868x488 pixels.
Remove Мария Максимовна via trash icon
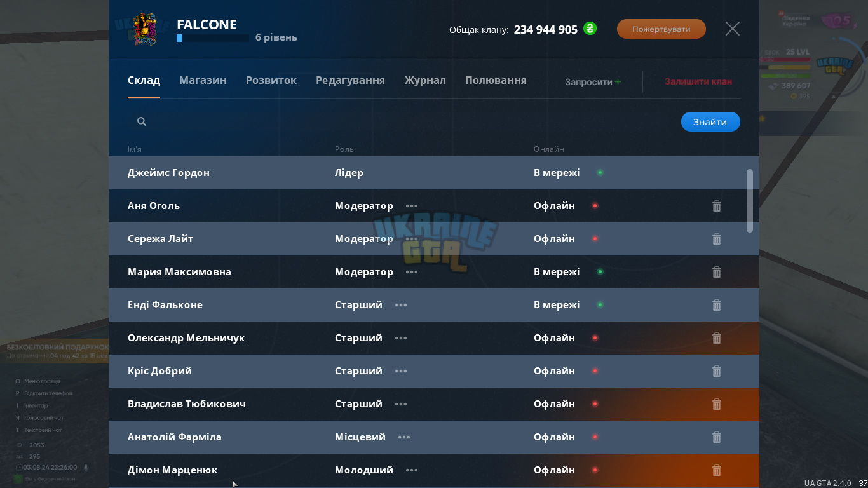717,272
